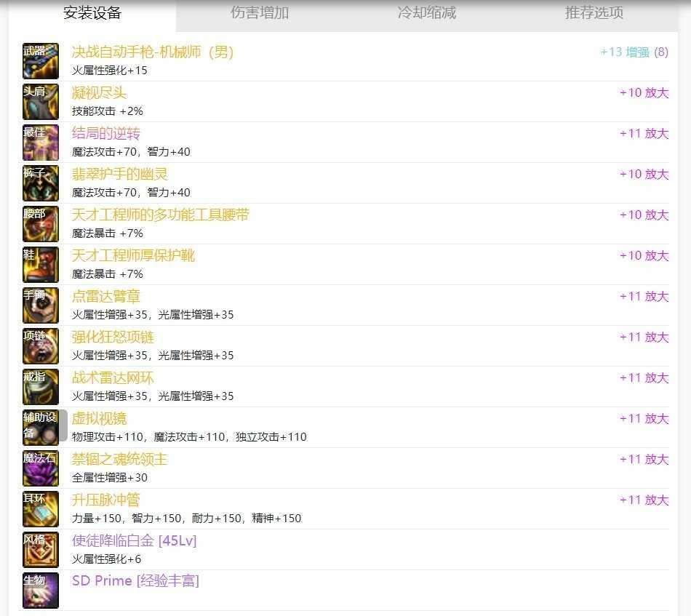
Task: Click the +13 增强 (8) weapon reinforcement text
Action: [634, 52]
